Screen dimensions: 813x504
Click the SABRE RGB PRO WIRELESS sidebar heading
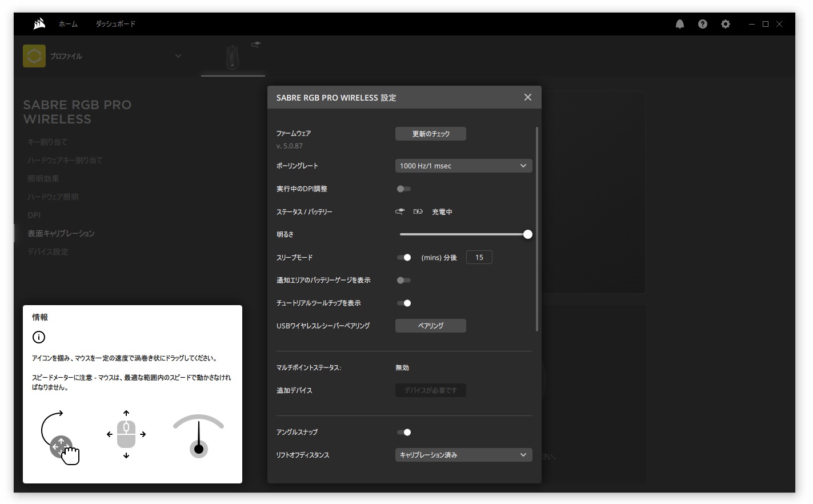pyautogui.click(x=77, y=112)
